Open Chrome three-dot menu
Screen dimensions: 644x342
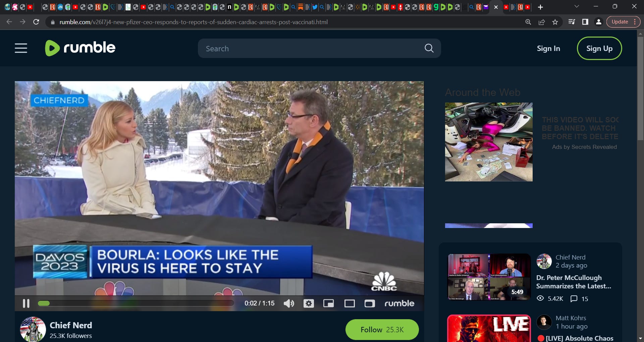tap(635, 22)
